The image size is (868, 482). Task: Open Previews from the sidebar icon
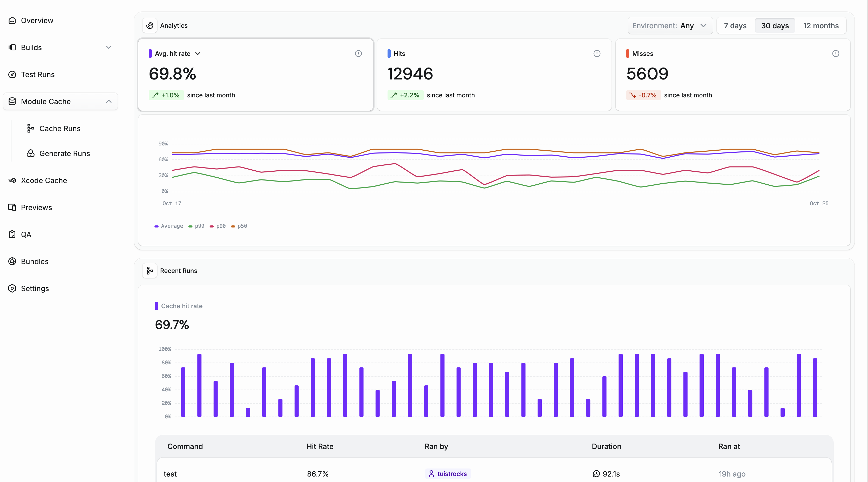pos(12,207)
